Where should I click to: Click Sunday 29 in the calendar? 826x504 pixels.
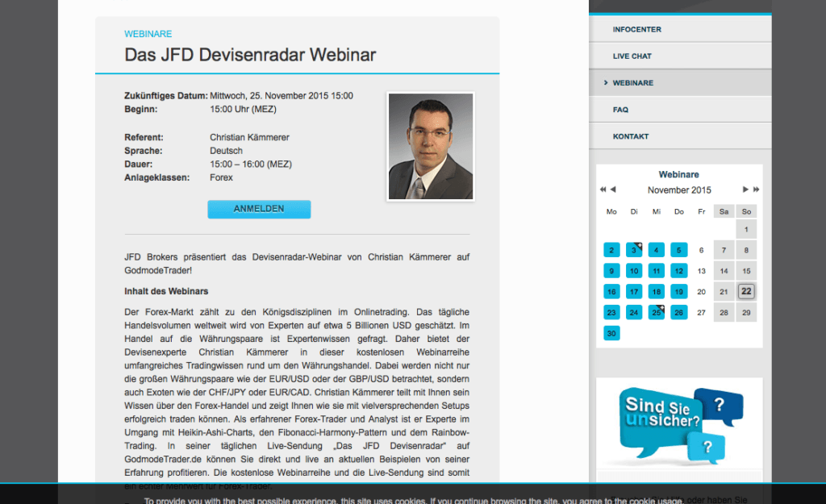point(746,313)
